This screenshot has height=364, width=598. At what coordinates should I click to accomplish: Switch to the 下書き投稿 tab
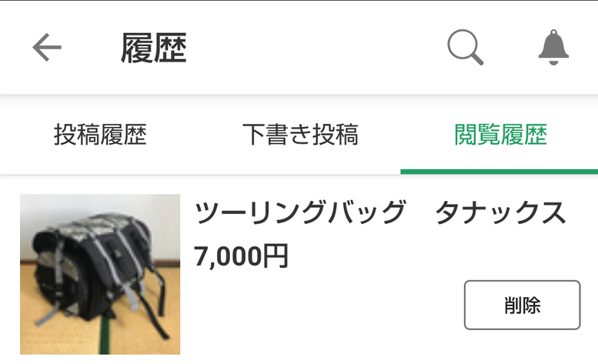point(300,135)
